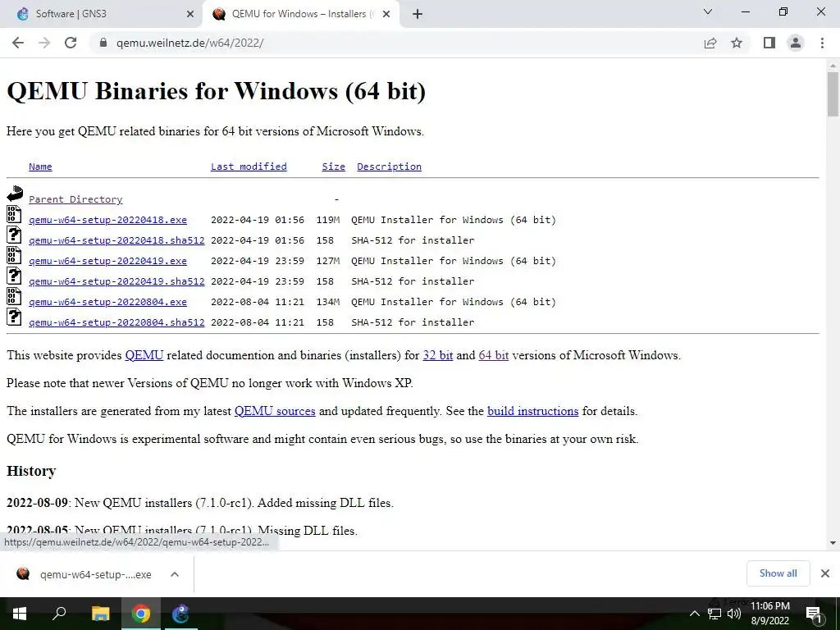Click the 134M size value
The height and width of the screenshot is (630, 840).
pyautogui.click(x=328, y=302)
